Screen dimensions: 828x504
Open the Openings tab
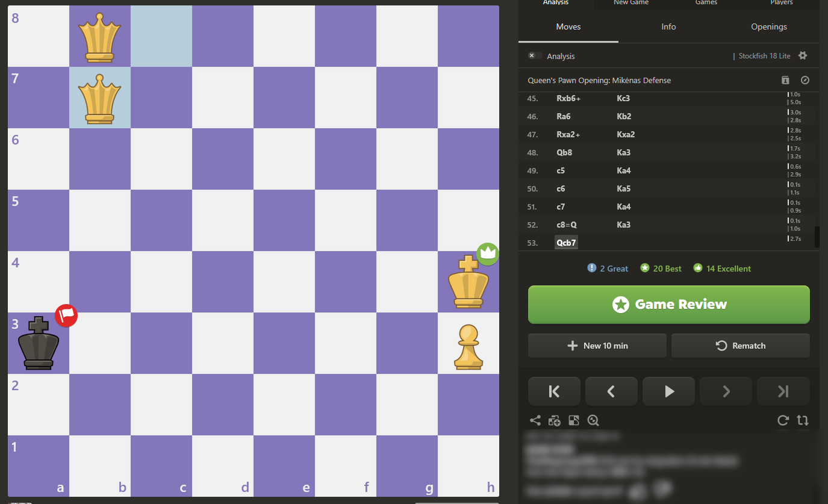[x=769, y=26]
